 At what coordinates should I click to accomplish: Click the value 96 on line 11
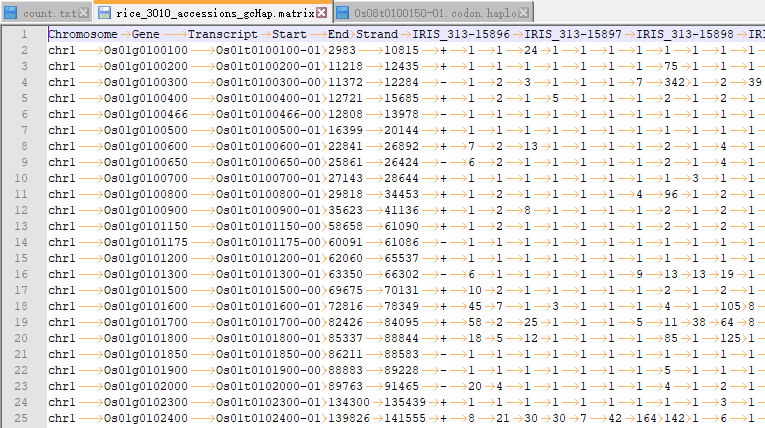tap(671, 194)
